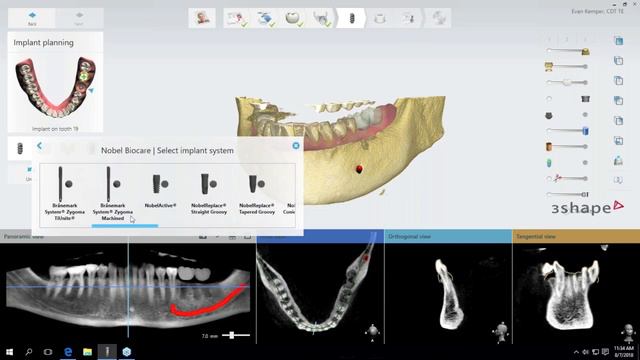
Task: Select the Tangential view header
Action: 576,236
